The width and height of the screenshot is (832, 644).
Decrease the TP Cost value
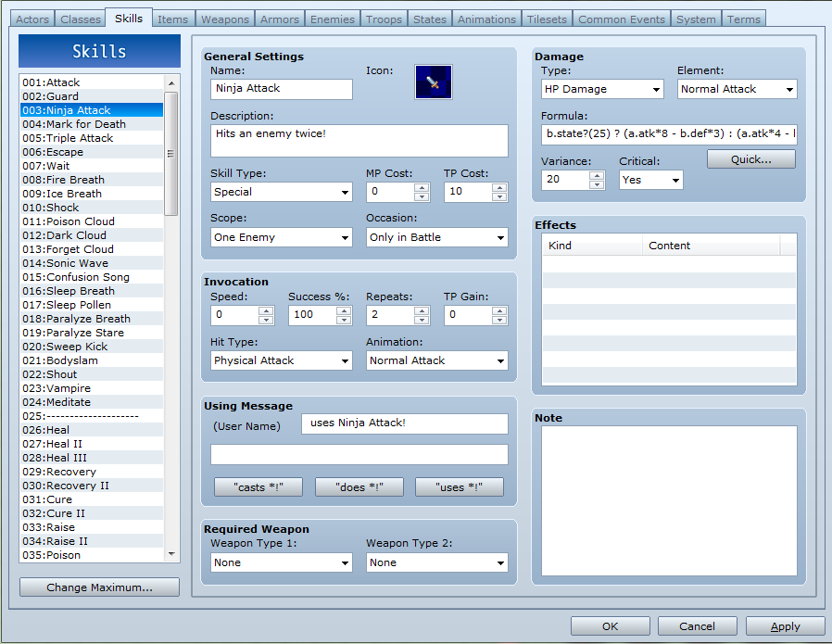point(499,196)
